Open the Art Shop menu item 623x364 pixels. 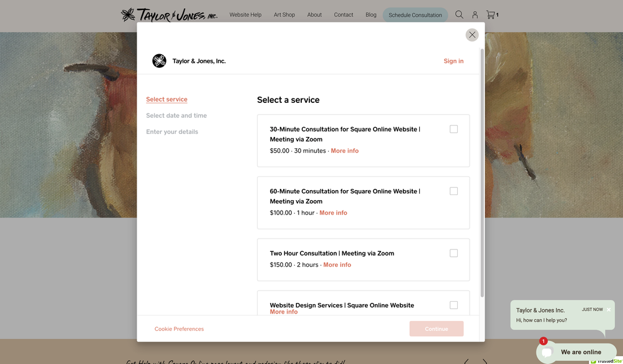284,15
